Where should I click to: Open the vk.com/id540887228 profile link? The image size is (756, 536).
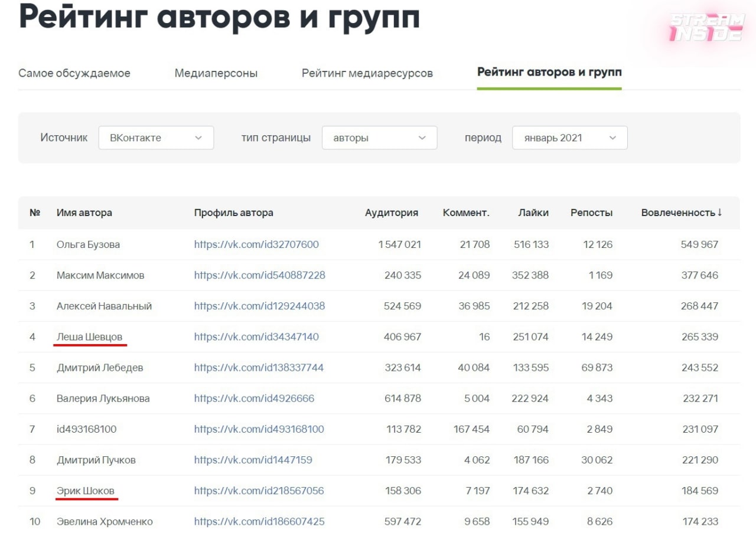[260, 275]
